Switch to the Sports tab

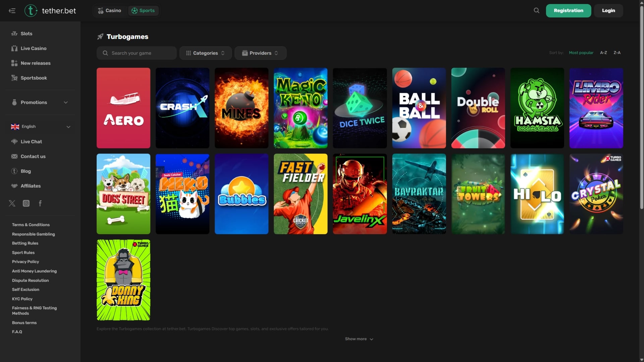coord(143,11)
